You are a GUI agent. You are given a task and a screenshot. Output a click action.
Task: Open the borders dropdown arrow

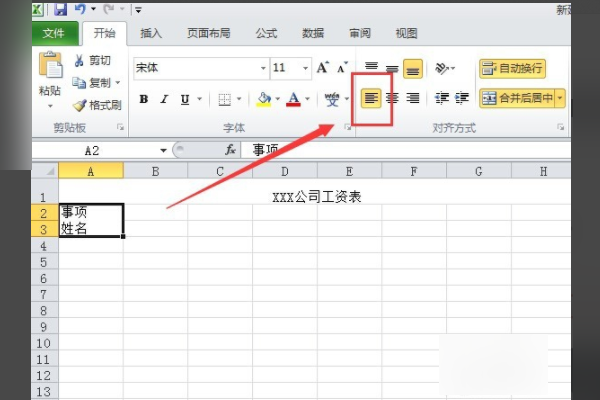239,99
